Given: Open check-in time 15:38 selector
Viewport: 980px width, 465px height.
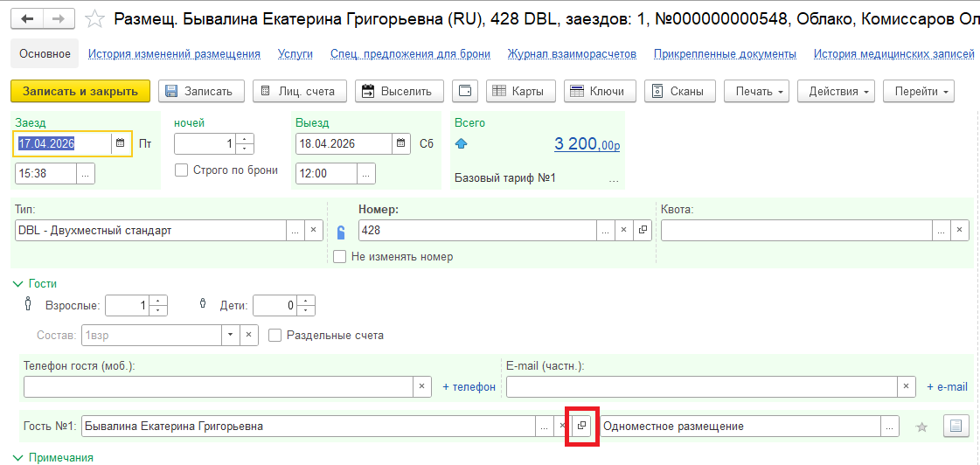Looking at the screenshot, I should tap(86, 174).
